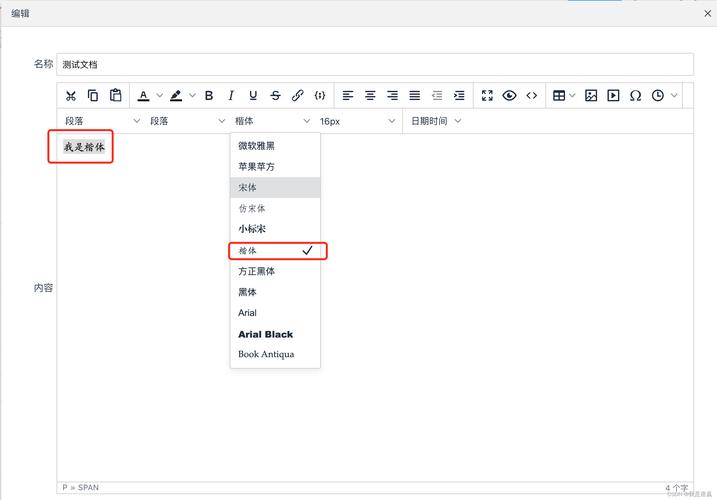The width and height of the screenshot is (717, 500).
Task: Toggle italic formatting
Action: (x=231, y=96)
